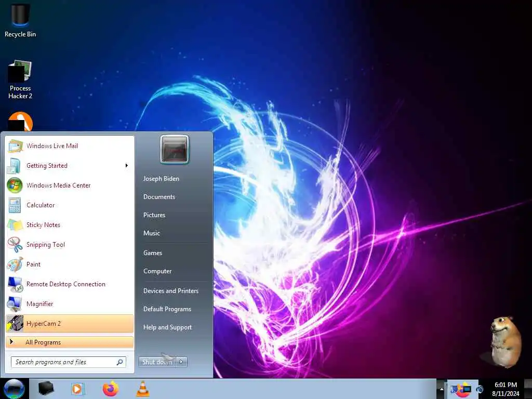The width and height of the screenshot is (532, 399).
Task: Click the Show desktop strip at taskbar end
Action: tap(528, 389)
